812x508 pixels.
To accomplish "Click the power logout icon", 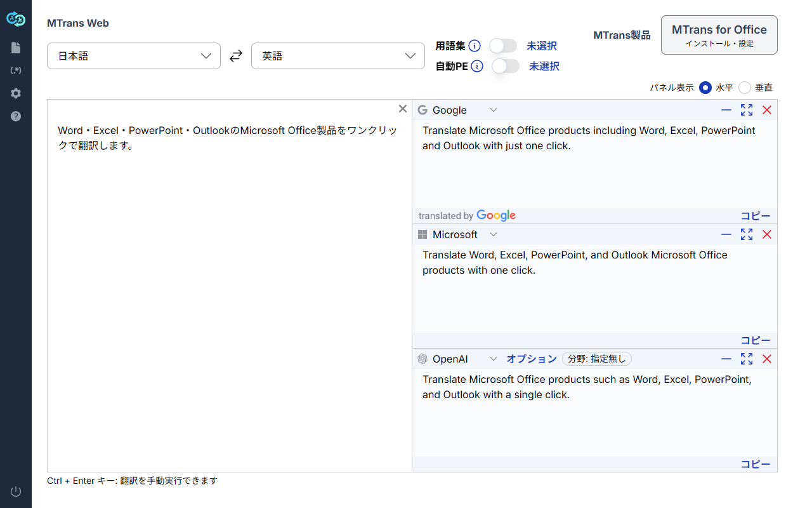I will (16, 491).
